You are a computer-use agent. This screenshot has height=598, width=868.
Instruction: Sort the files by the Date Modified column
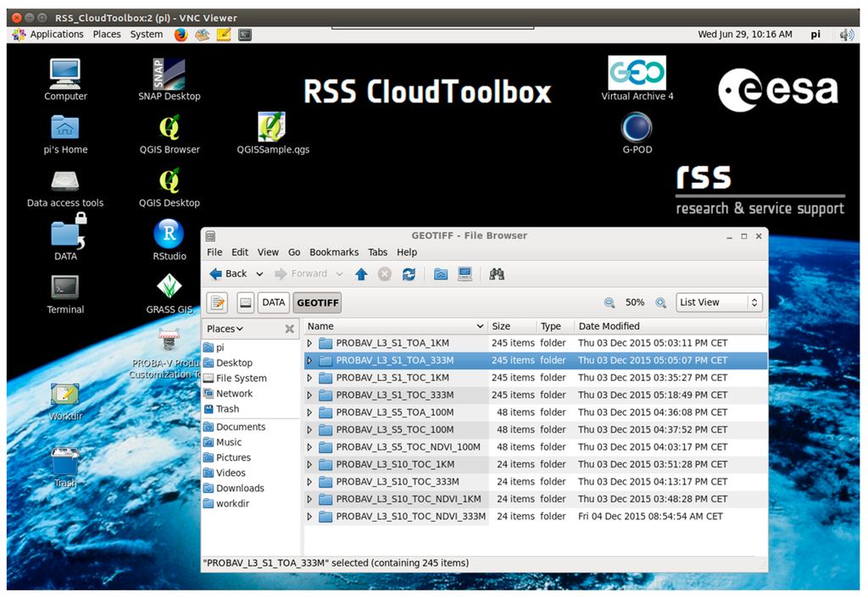tap(609, 326)
